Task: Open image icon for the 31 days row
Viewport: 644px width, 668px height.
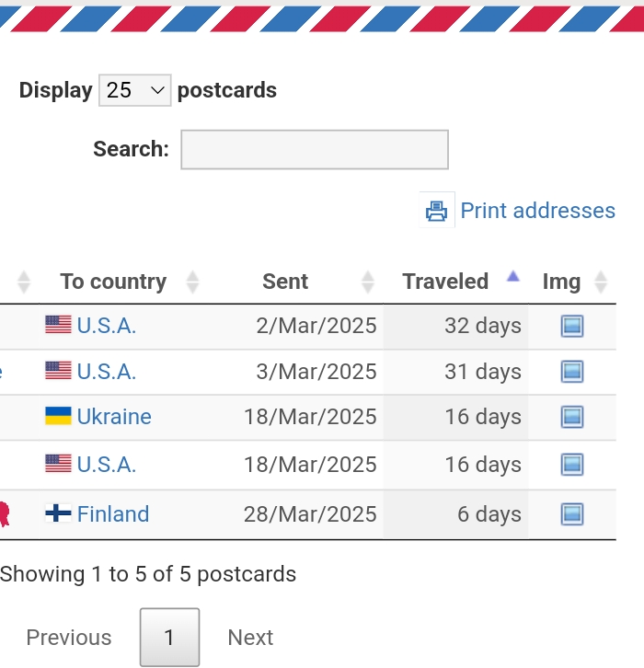Action: click(x=571, y=372)
